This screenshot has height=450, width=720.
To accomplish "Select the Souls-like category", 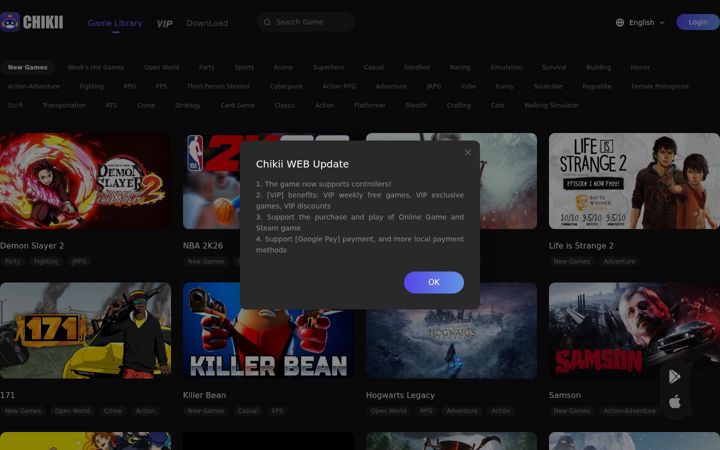I will click(x=547, y=86).
